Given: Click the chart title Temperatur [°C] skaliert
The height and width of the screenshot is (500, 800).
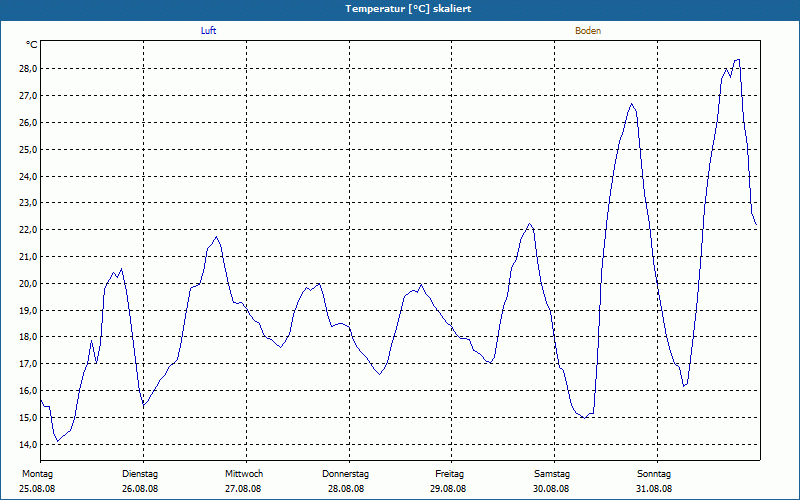Looking at the screenshot, I should pyautogui.click(x=408, y=9).
